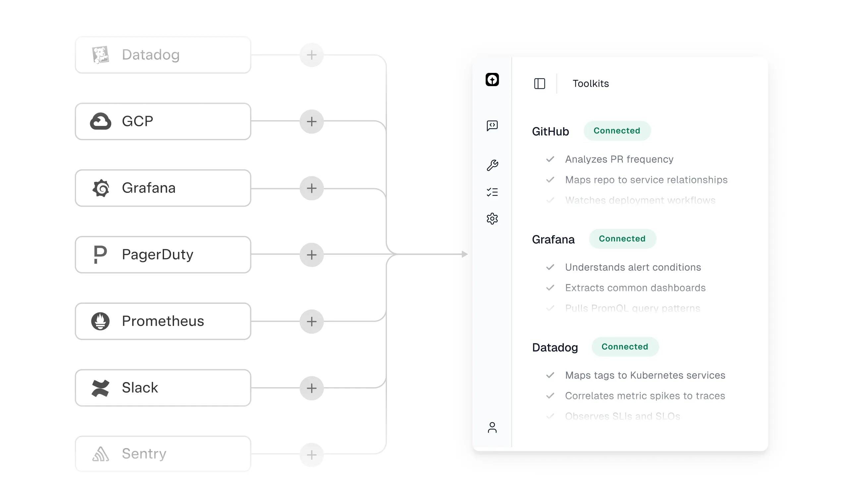Add the Prometheus integration with plus
The height and width of the screenshot is (504, 843).
[x=311, y=321]
